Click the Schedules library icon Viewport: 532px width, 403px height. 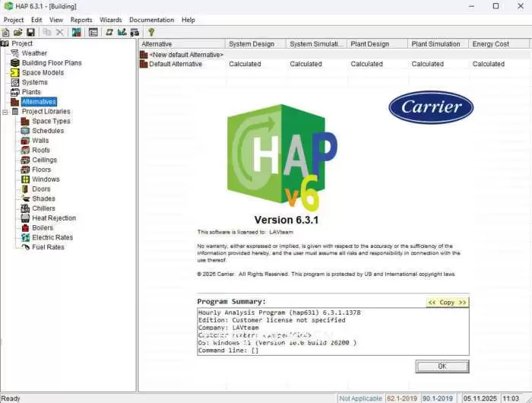click(x=25, y=131)
